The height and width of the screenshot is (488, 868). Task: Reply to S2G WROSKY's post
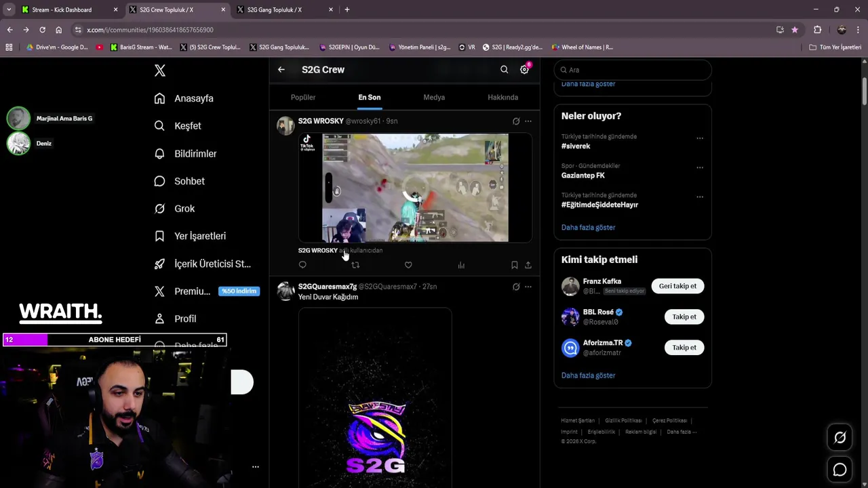302,265
